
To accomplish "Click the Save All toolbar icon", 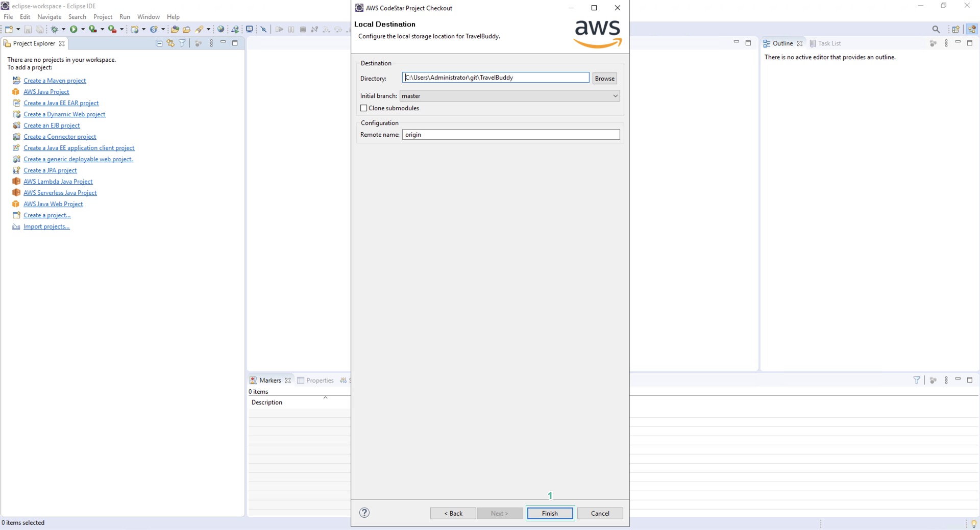I will pos(39,30).
